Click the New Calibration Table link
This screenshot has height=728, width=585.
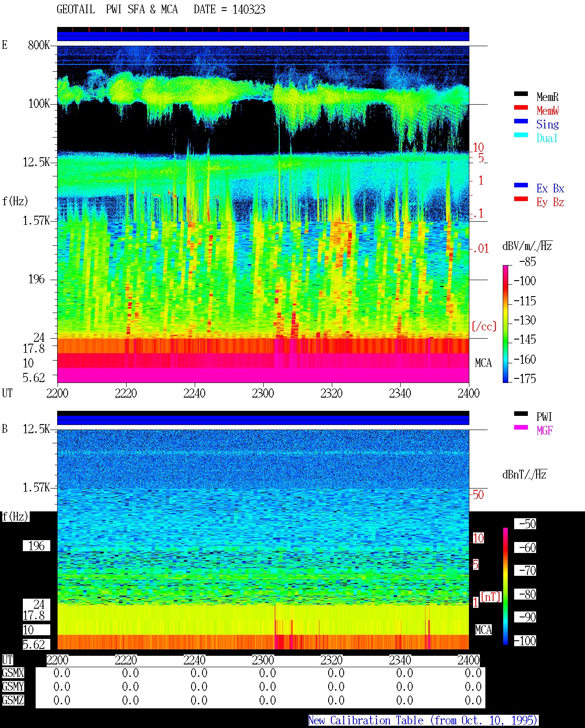[423, 721]
